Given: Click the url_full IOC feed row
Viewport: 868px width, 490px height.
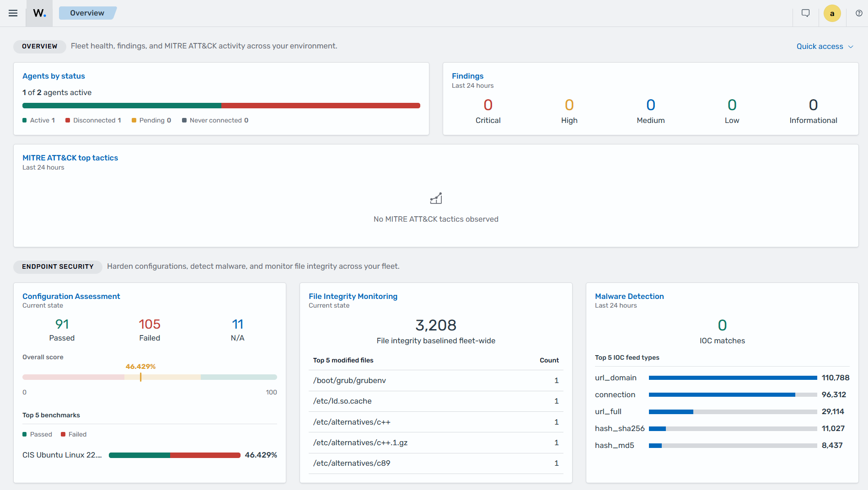Looking at the screenshot, I should click(722, 411).
